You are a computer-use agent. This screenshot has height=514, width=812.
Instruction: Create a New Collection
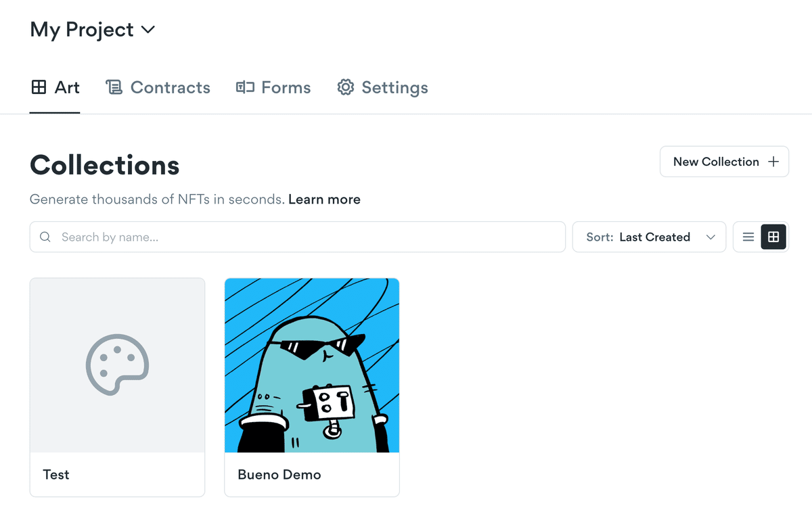click(724, 162)
